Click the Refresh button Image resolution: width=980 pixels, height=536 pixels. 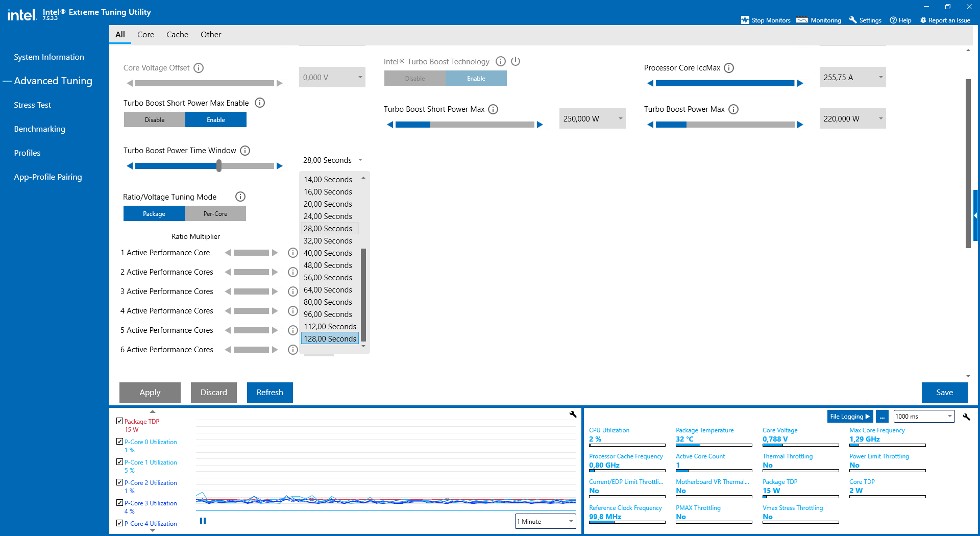click(270, 393)
